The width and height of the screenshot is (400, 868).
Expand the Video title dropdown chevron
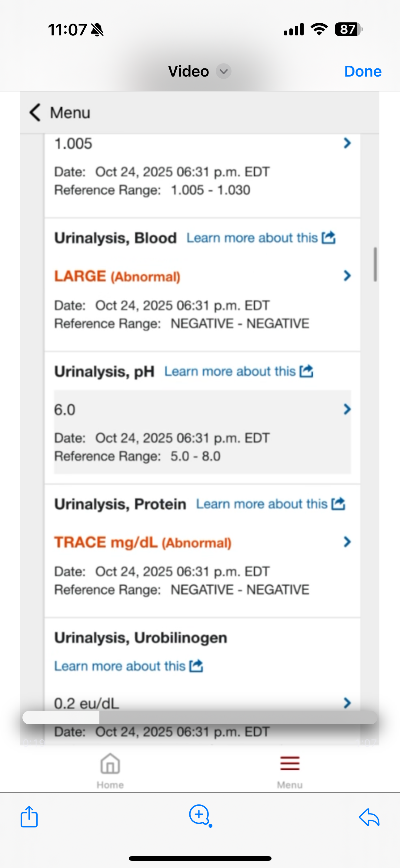coord(223,71)
